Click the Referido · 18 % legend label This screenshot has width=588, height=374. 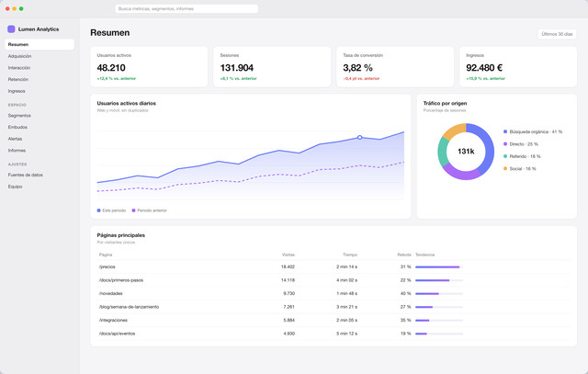point(525,156)
